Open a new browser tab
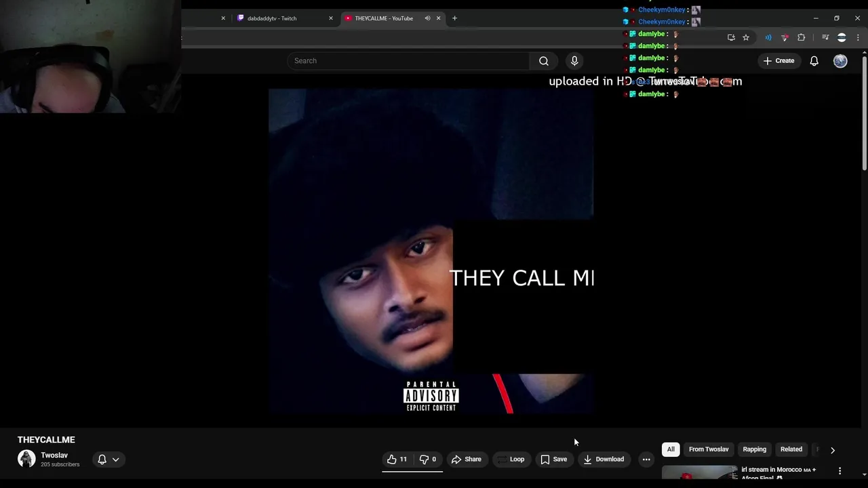The height and width of the screenshot is (488, 868). [454, 18]
